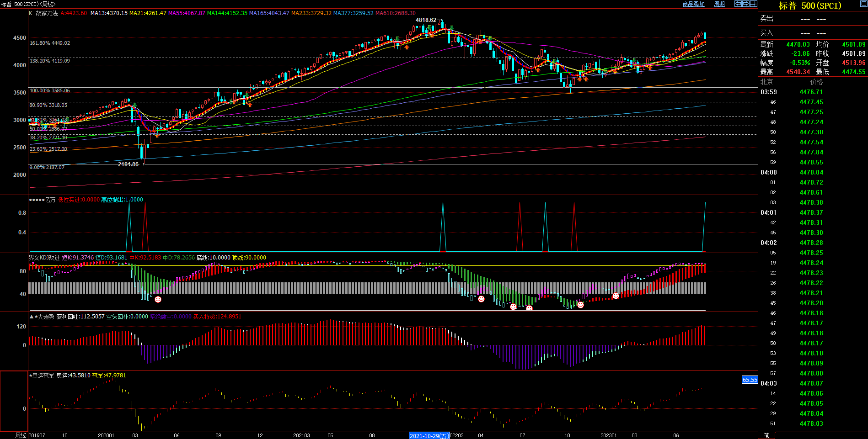Click the 2021-10-29 date marker on timeline
Screen dimensions: 868x439
point(429,436)
